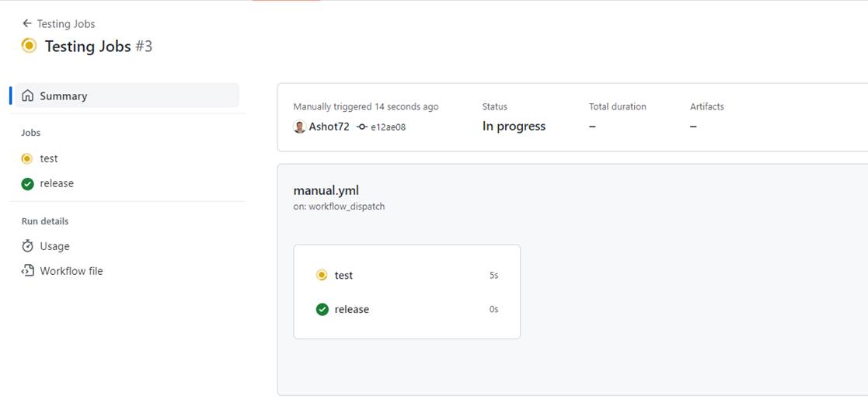Open the Workflow file link
The height and width of the screenshot is (410, 868).
pyautogui.click(x=71, y=271)
